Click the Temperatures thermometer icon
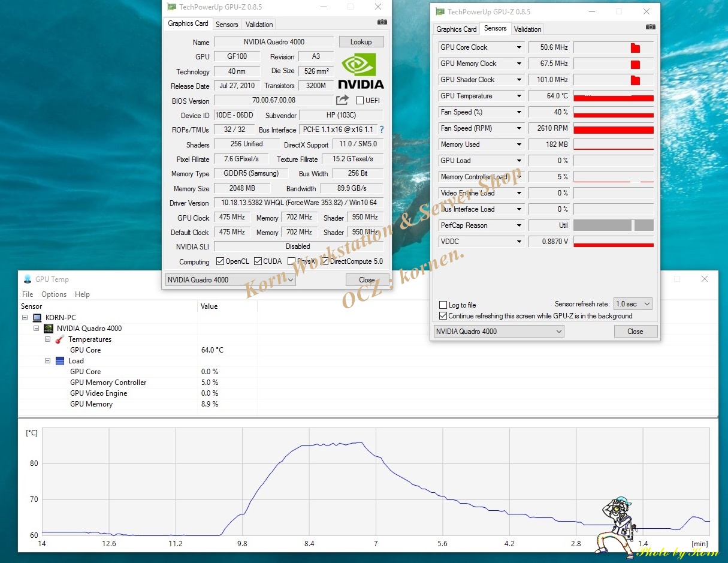 [59, 339]
